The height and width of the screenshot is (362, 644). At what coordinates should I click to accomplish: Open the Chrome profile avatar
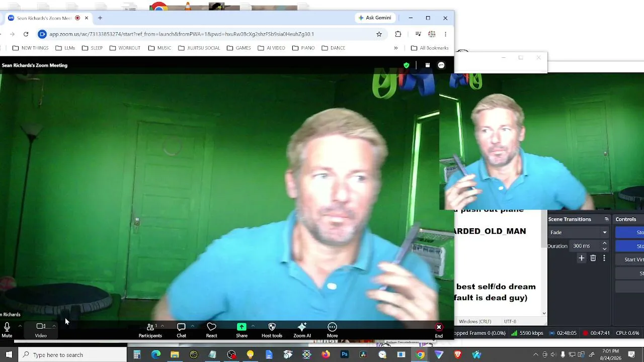(432, 34)
